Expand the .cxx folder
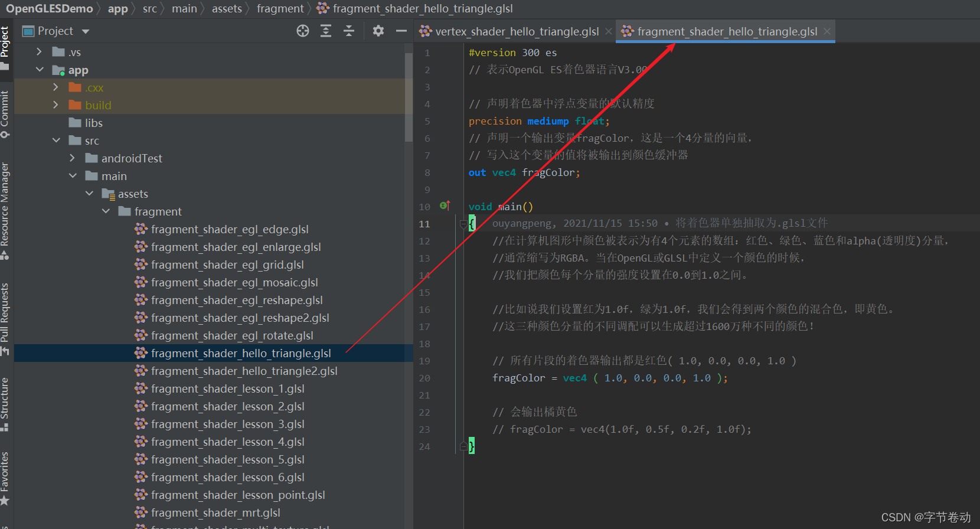Viewport: 980px width, 529px height. (x=55, y=87)
